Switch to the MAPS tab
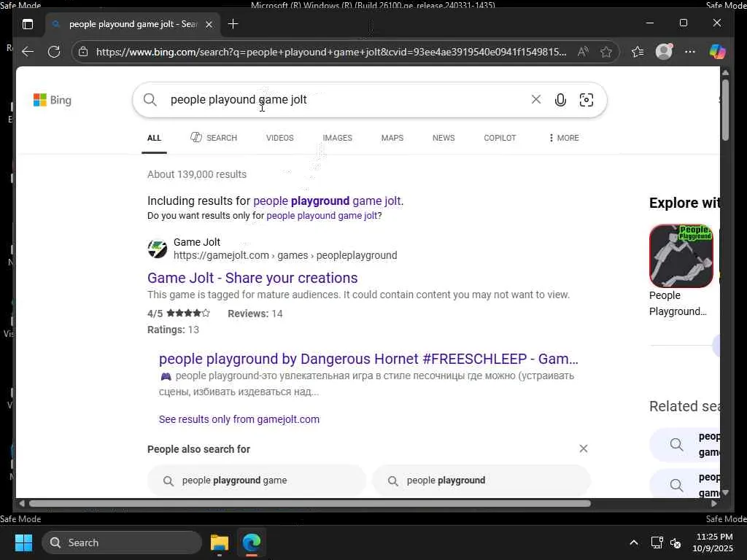747x560 pixels. 392,138
